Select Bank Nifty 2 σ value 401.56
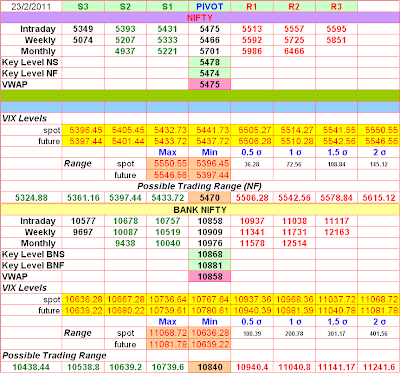 (x=379, y=334)
